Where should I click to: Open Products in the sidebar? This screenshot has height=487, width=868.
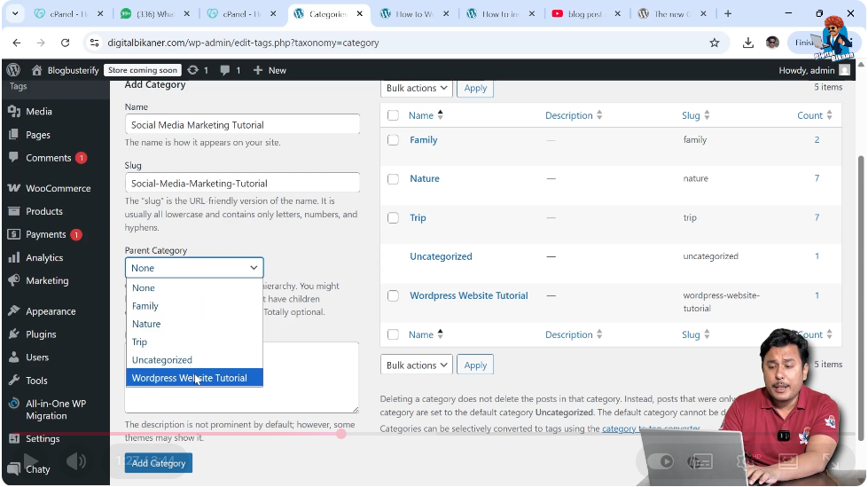pyautogui.click(x=43, y=212)
